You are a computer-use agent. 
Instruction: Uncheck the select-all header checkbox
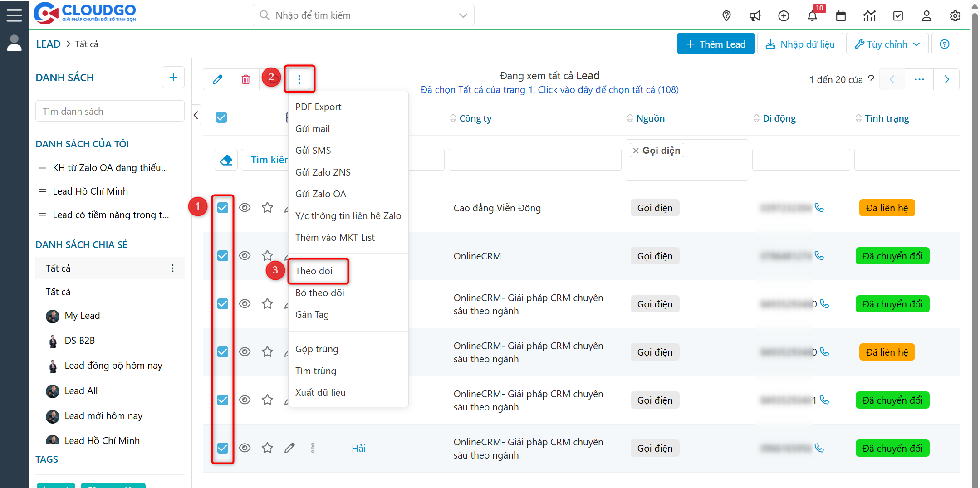click(x=221, y=117)
